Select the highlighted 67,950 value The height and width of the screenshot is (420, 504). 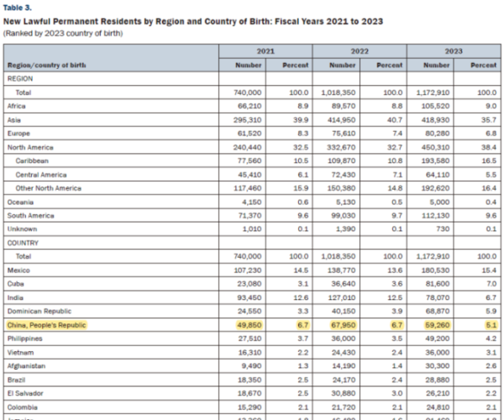tap(344, 325)
